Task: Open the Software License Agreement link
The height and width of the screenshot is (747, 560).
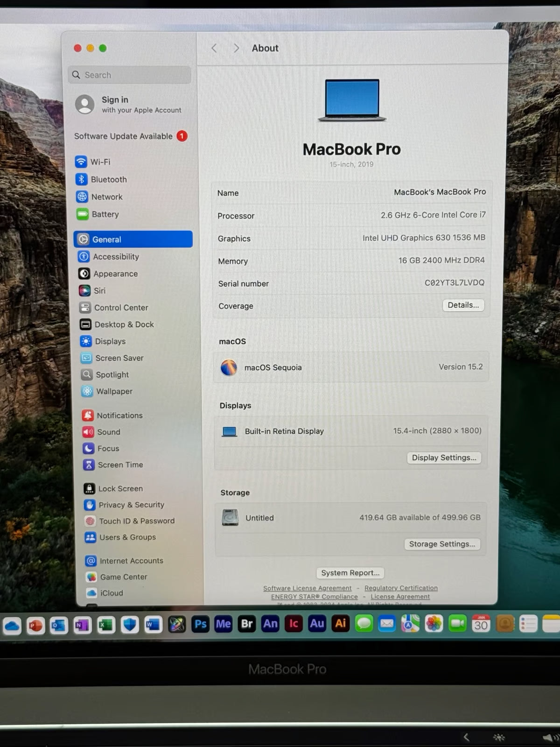Action: pos(308,588)
